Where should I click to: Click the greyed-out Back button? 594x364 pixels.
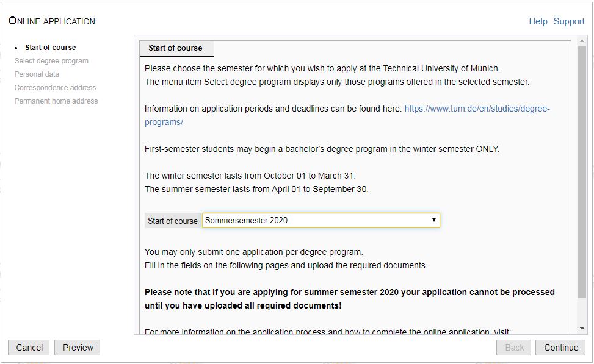pos(514,348)
